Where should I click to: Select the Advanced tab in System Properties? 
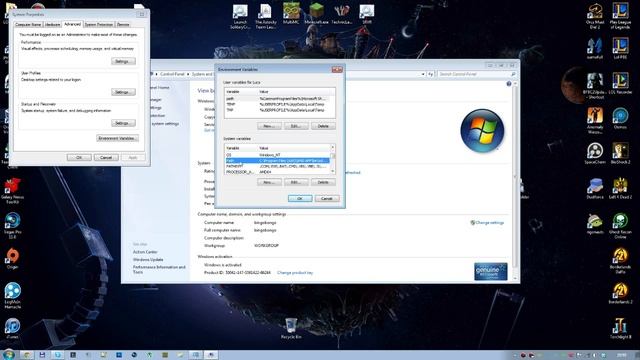pyautogui.click(x=72, y=24)
